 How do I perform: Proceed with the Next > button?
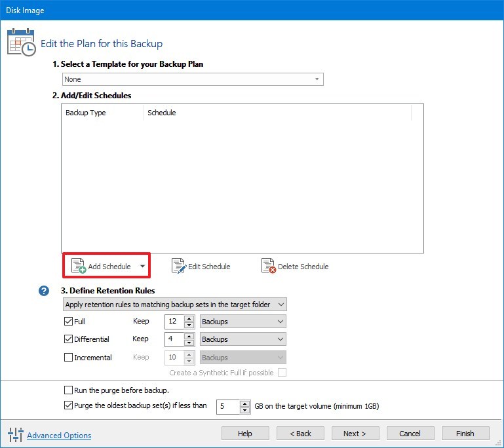(x=355, y=434)
